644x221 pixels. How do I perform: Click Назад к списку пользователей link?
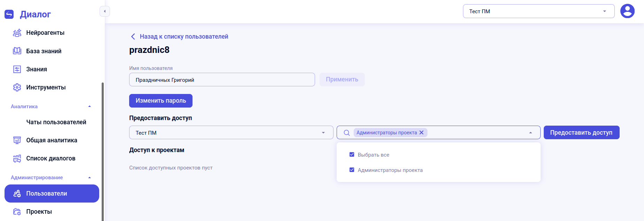[x=184, y=37]
